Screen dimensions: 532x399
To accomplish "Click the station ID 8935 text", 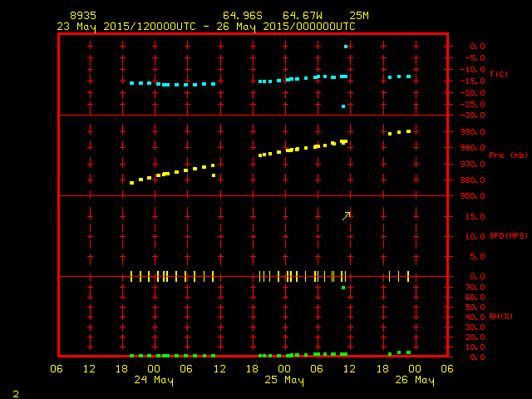I will coord(83,16).
